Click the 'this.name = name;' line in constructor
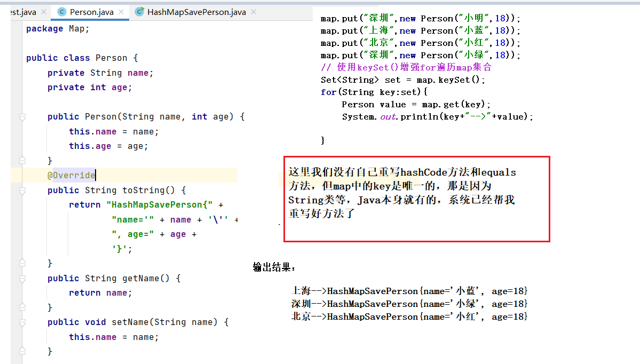 114,131
